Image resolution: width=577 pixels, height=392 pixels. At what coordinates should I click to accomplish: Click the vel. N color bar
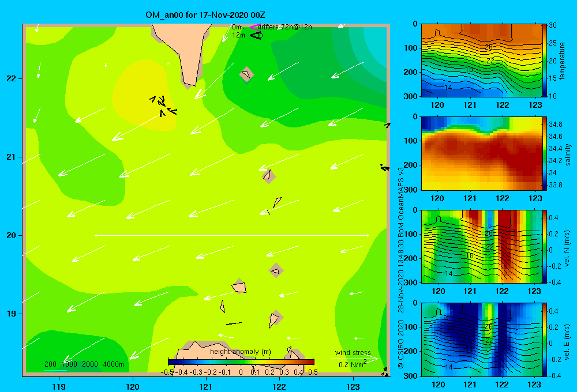544,247
